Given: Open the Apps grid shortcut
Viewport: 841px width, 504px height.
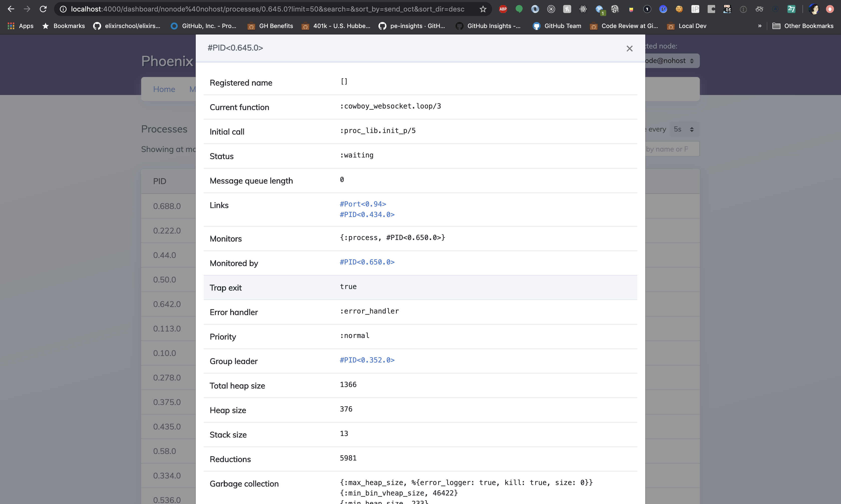Looking at the screenshot, I should click(20, 26).
